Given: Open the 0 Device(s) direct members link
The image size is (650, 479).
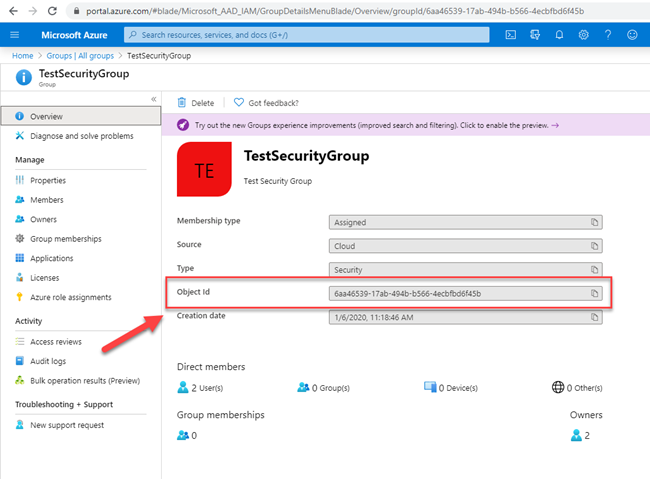Looking at the screenshot, I should pos(451,387).
